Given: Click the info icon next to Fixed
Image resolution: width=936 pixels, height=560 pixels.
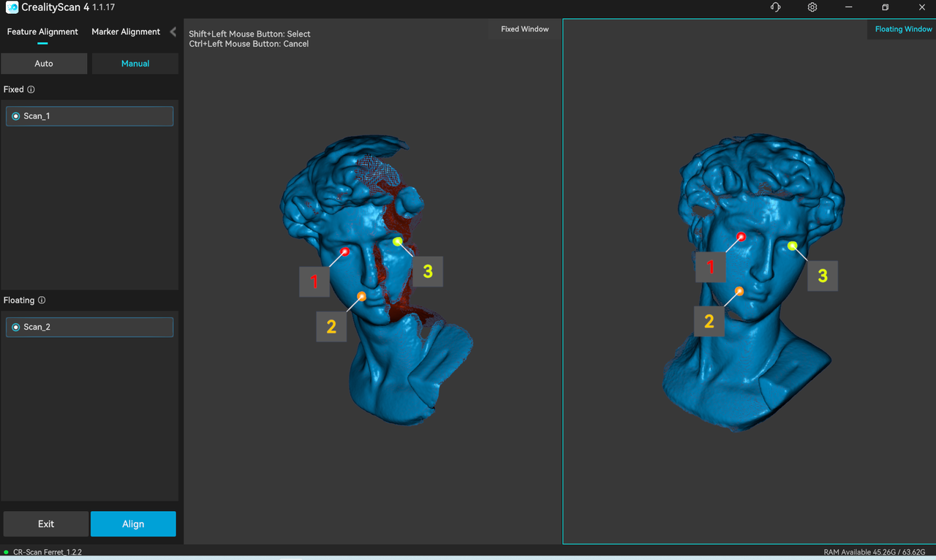Looking at the screenshot, I should 31,89.
